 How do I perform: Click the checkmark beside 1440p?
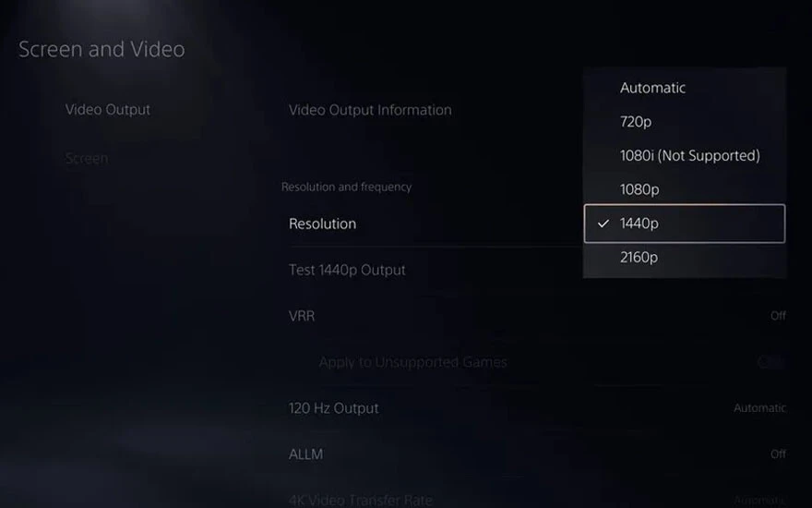point(603,224)
